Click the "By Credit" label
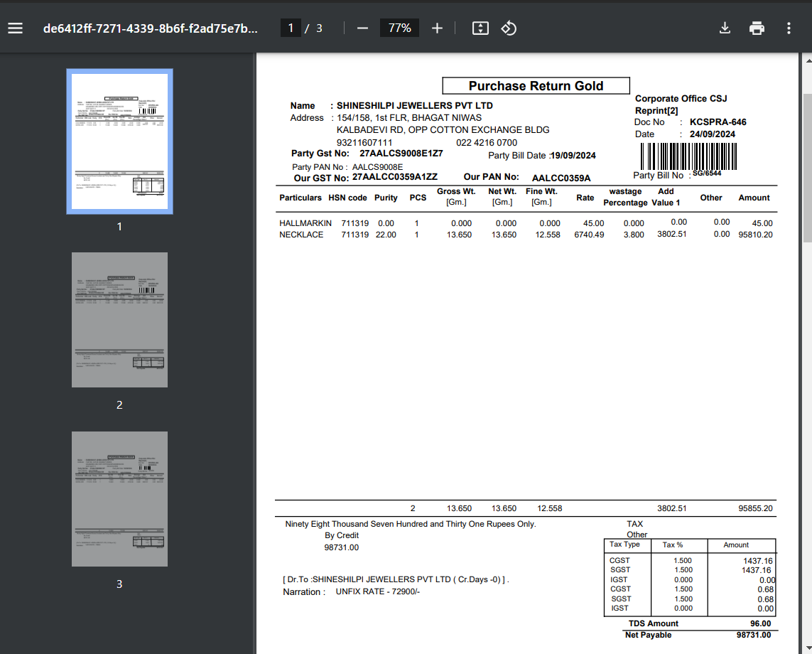The height and width of the screenshot is (654, 812). [342, 535]
